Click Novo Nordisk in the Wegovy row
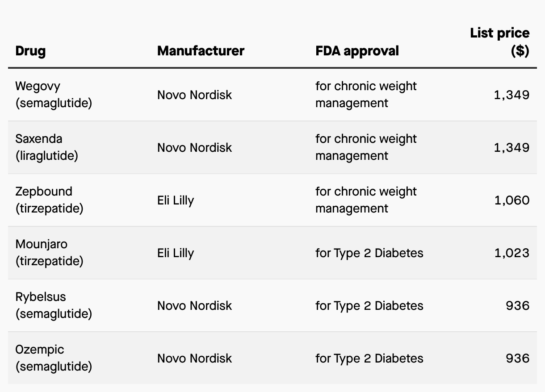Viewport: 545px width, 392px height. (x=194, y=95)
